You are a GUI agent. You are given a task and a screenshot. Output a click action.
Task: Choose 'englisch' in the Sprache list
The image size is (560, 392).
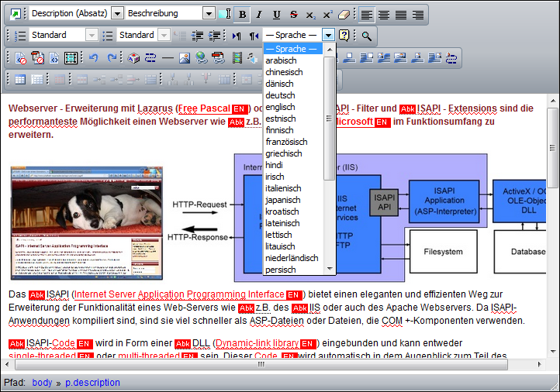293,107
